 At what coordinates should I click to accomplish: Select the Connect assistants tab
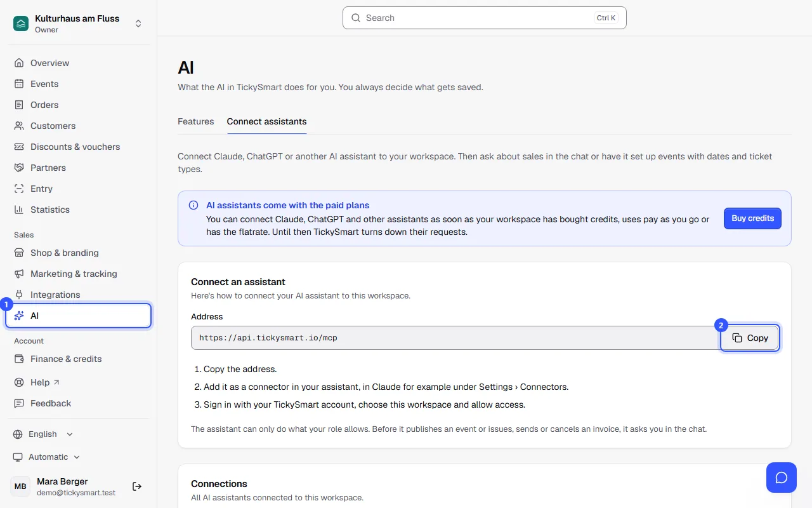(x=267, y=121)
